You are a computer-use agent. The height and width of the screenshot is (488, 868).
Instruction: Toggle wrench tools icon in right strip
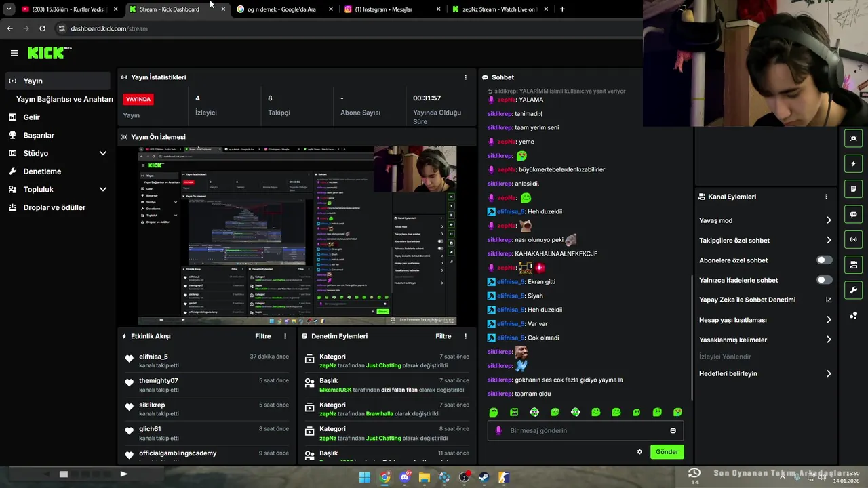(853, 290)
